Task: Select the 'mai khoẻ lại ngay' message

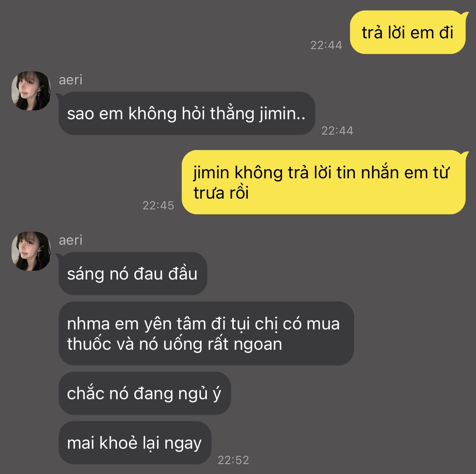Action: [135, 443]
